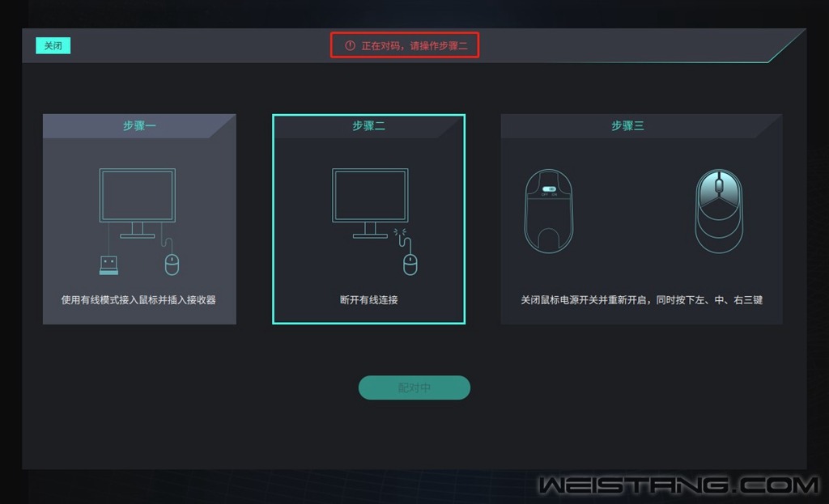Click the mouse underside illustration
The height and width of the screenshot is (504, 829).
pyautogui.click(x=548, y=211)
